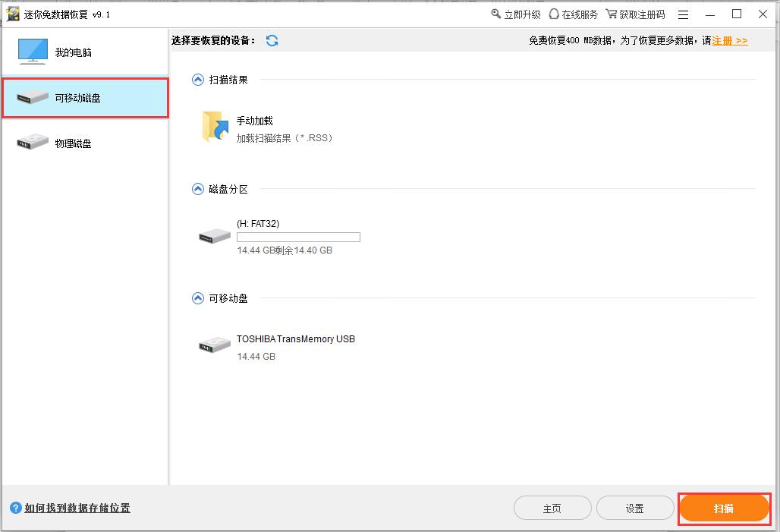Click the 扫描结果 section heading text
Viewport: 780px width, 532px height.
228,80
